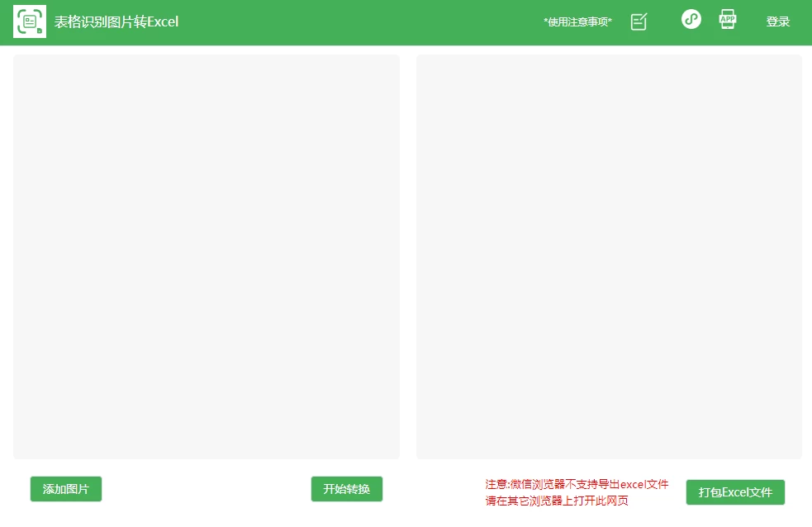This screenshot has width=812, height=527.
Task: Click the mobile APP download icon
Action: coord(727,20)
